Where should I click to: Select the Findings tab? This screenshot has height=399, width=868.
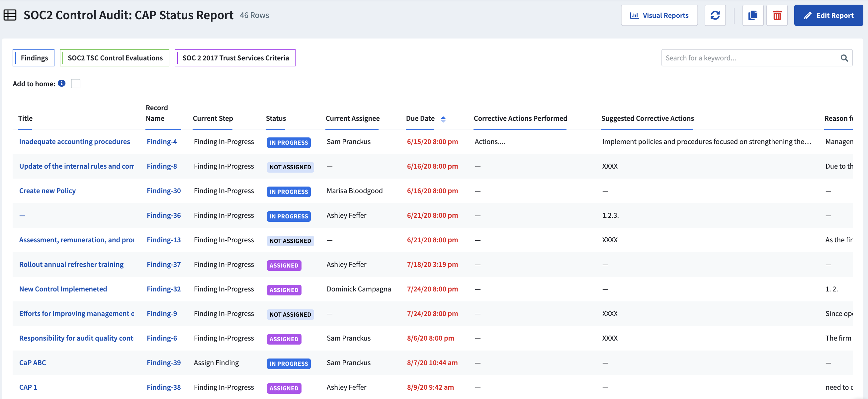click(34, 57)
